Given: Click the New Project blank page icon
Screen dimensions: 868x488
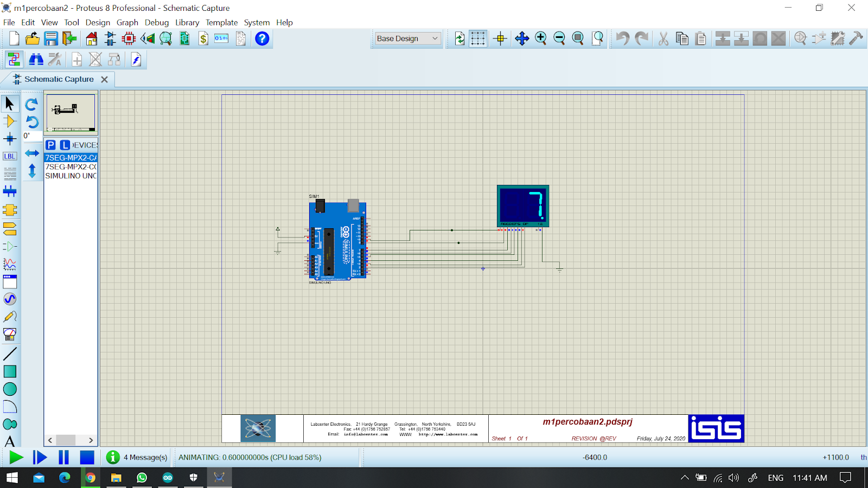Looking at the screenshot, I should tap(14, 38).
